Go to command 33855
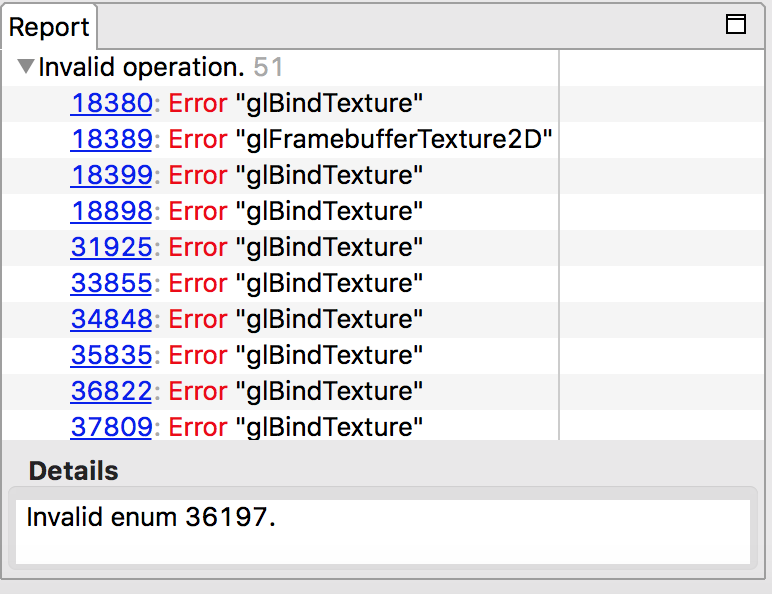The width and height of the screenshot is (772, 594). [x=111, y=283]
